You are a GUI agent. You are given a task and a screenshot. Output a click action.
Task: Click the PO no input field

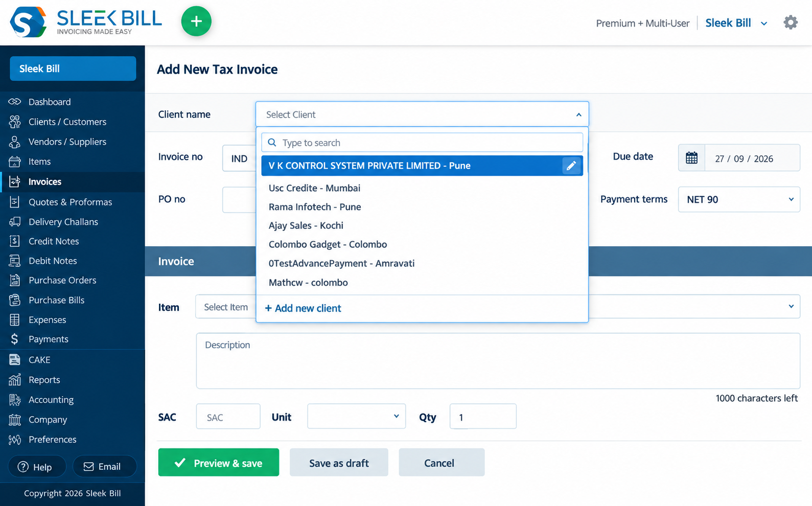(239, 199)
